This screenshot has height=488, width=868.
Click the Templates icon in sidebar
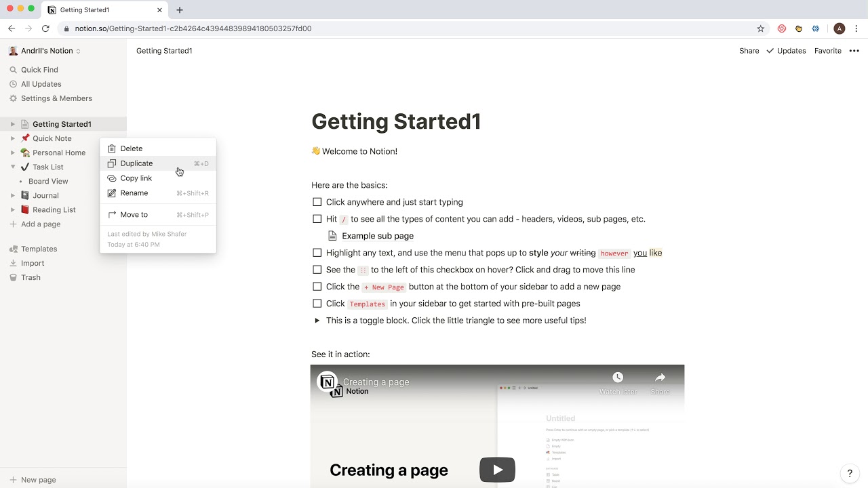point(13,249)
